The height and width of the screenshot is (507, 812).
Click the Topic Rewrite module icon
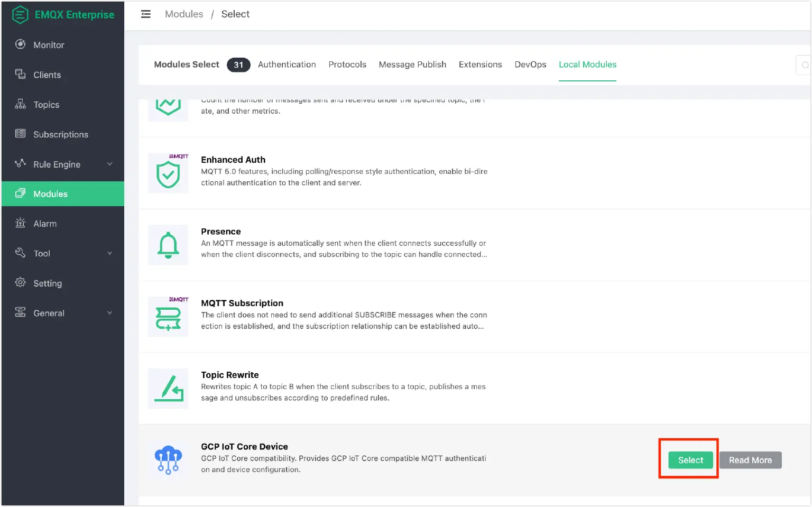point(168,388)
